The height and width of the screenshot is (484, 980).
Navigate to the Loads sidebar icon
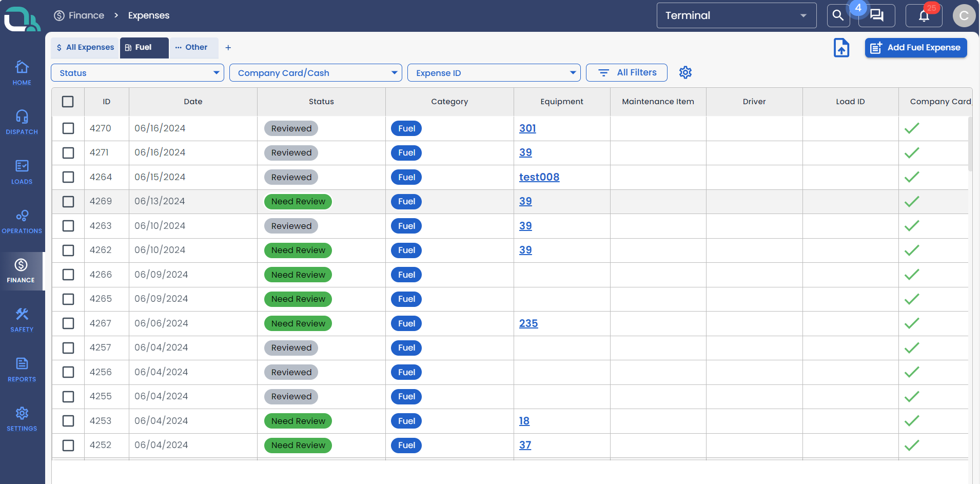(x=22, y=171)
